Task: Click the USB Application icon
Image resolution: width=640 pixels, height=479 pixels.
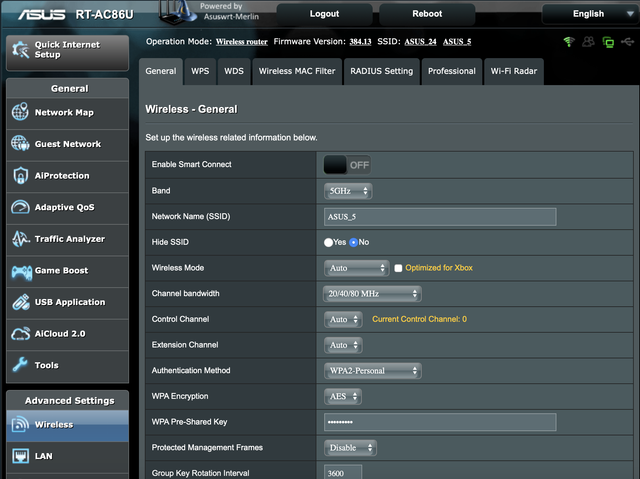Action: tap(20, 302)
